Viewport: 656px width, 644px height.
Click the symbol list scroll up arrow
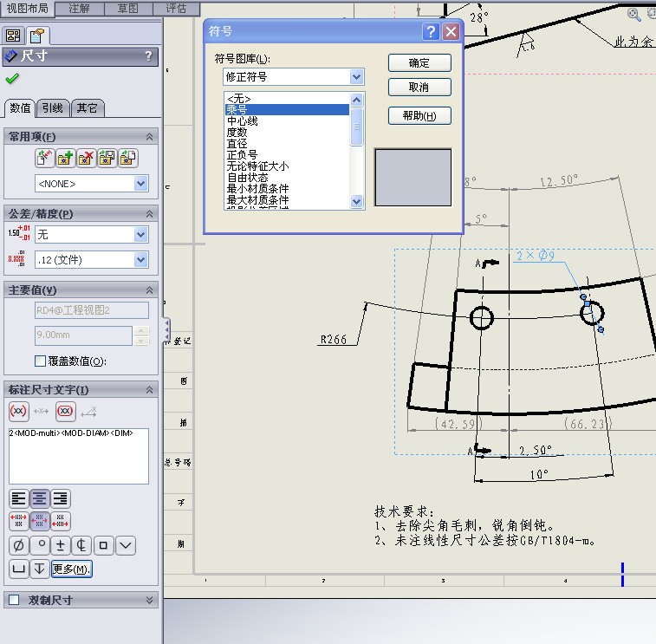tap(356, 100)
